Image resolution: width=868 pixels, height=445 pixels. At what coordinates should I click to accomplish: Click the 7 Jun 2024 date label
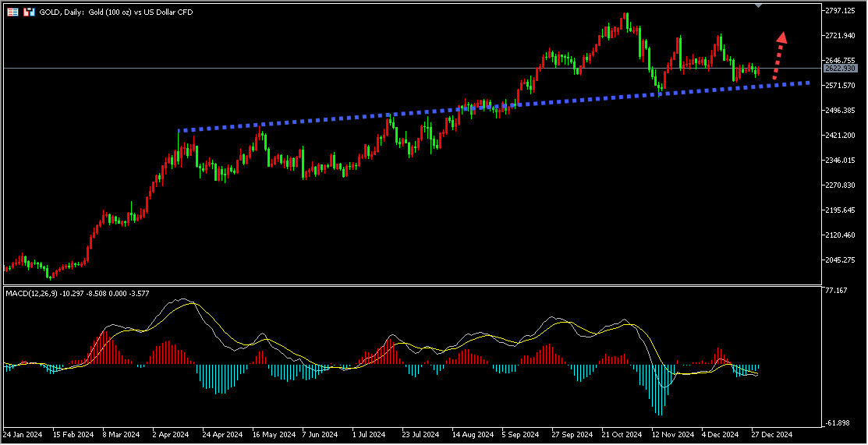coord(321,433)
